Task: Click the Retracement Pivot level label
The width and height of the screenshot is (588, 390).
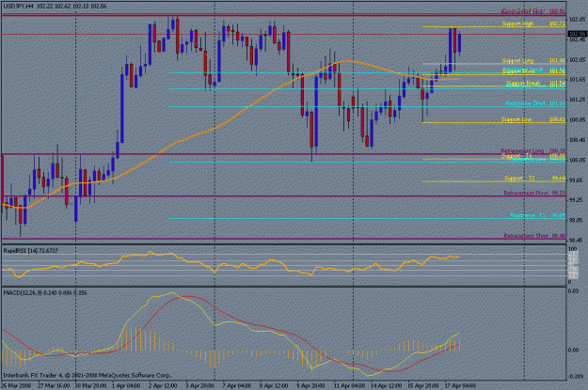Action: pyautogui.click(x=534, y=194)
